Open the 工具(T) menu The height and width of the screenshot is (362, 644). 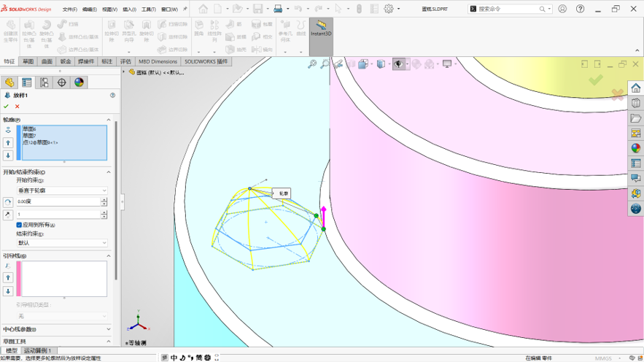tap(148, 9)
